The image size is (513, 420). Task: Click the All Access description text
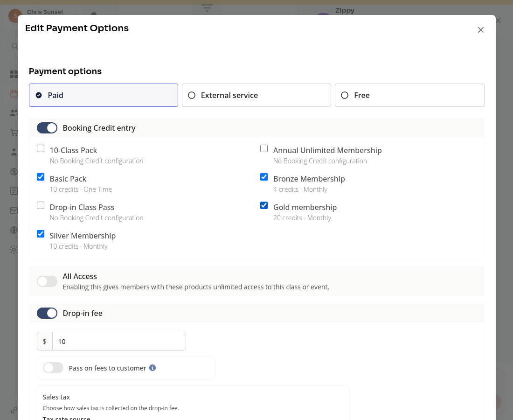tap(196, 287)
